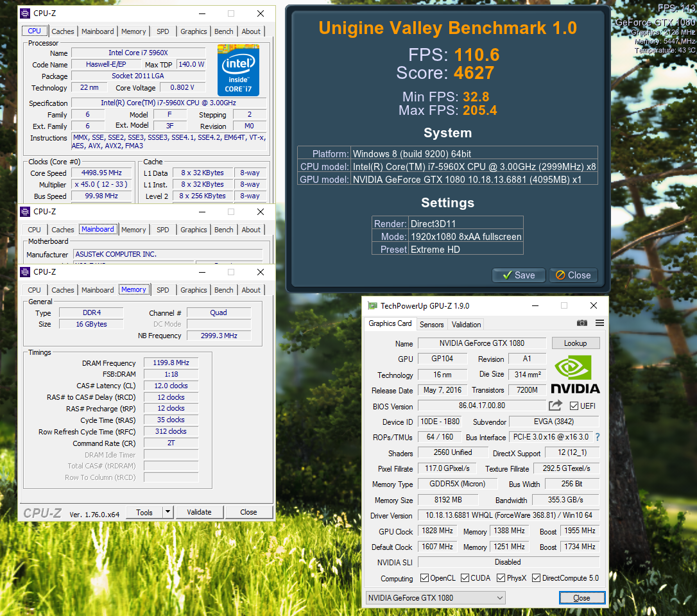Image resolution: width=697 pixels, height=616 pixels.
Task: Open the GPU-Z hamburger menu icon
Action: click(x=599, y=323)
